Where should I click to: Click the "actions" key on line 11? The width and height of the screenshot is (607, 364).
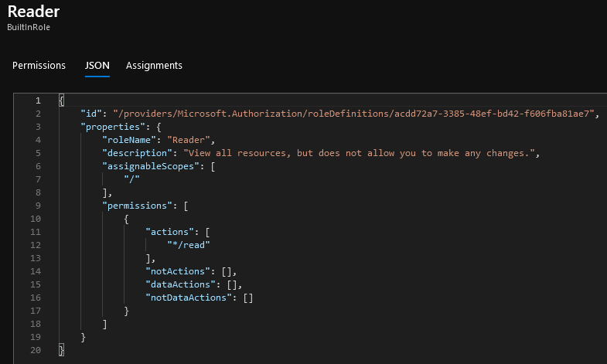click(x=169, y=232)
